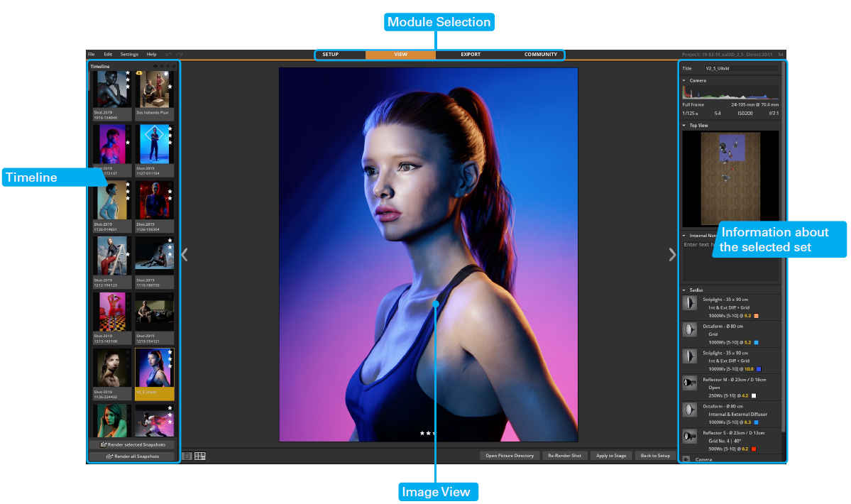The width and height of the screenshot is (851, 504).
Task: Click the Re-Render Shot button
Action: (x=564, y=456)
